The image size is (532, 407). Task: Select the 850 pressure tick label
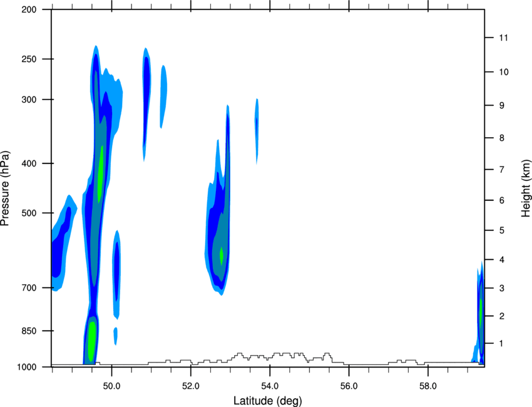tap(29, 331)
